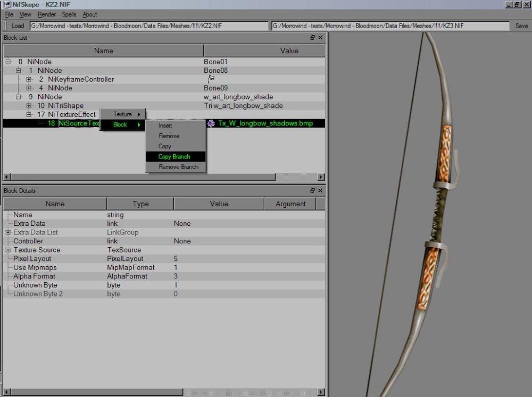Open the Render menu
This screenshot has height=397, width=532.
pyautogui.click(x=46, y=14)
